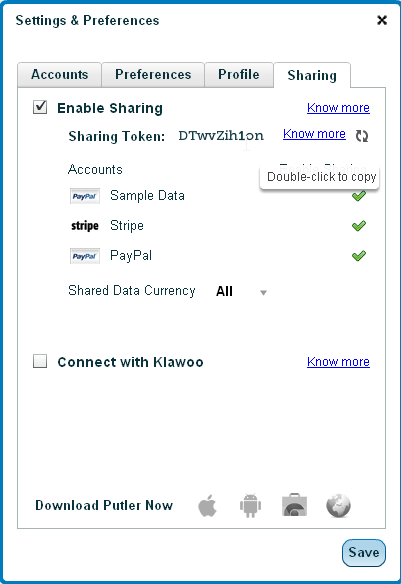Open Apple download icon for Putler
Viewport: 401px width, 584px height.
(207, 505)
